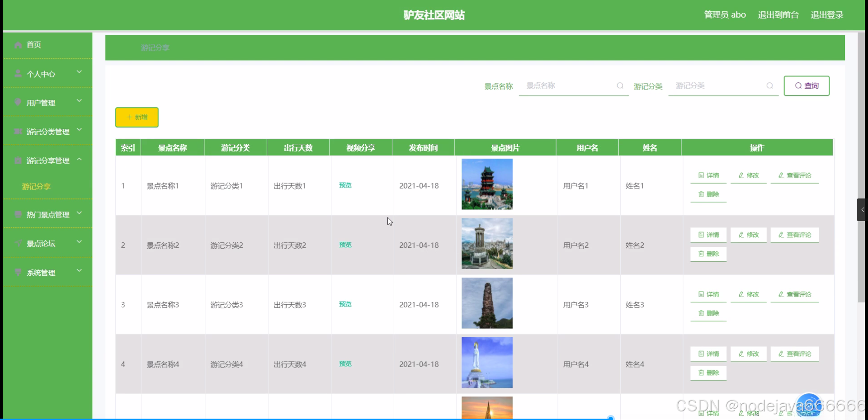
Task: Click 查看评论 for 景点名称1
Action: point(795,175)
